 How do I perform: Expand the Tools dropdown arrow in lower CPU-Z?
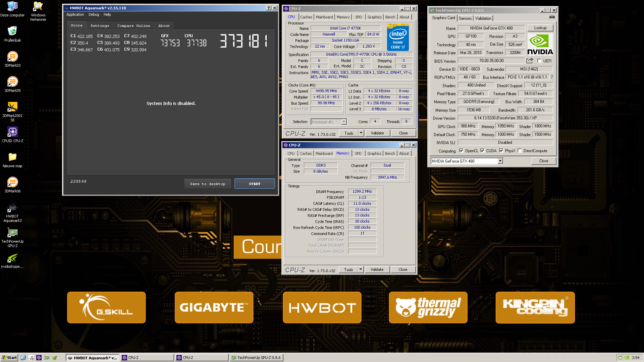click(361, 269)
